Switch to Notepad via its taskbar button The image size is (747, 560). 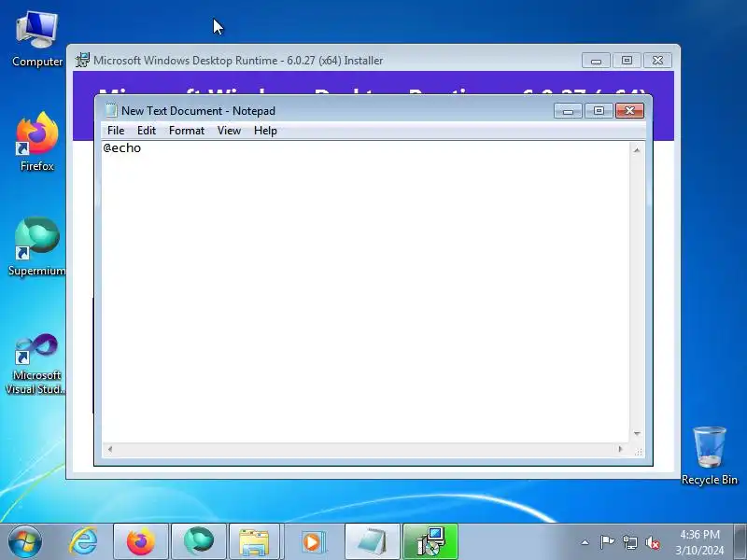[x=372, y=542]
